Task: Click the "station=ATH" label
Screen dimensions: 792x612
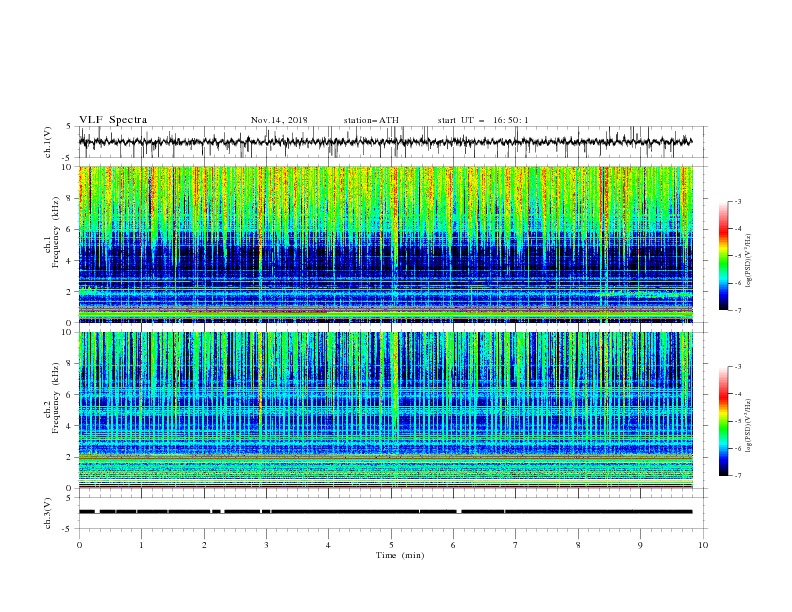Action: tap(371, 120)
